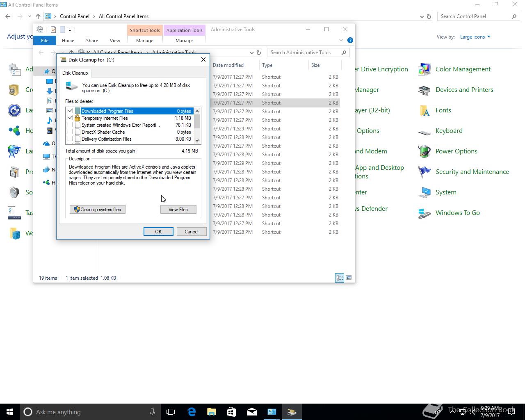The height and width of the screenshot is (420, 525).
Task: Click Properties icon in Explorer quick access toolbar
Action: click(x=53, y=30)
